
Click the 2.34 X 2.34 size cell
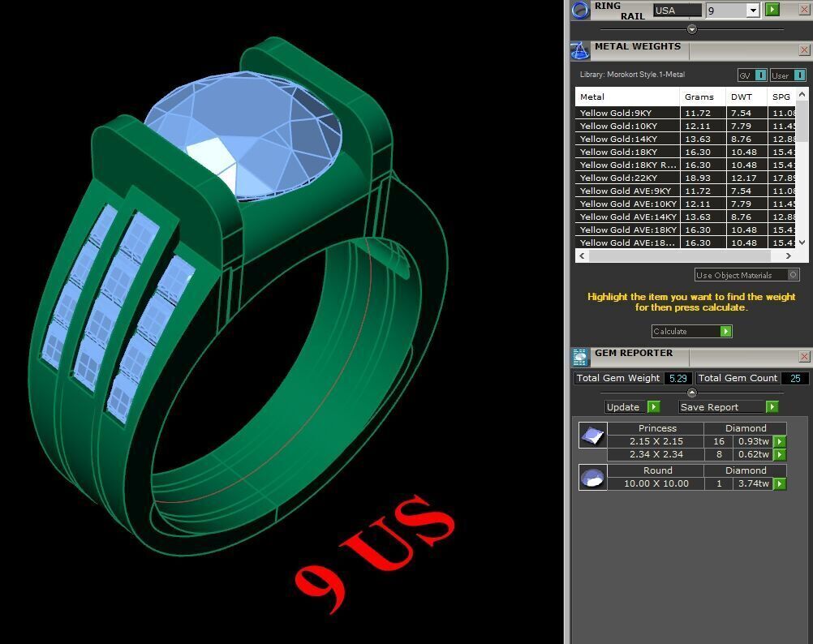[656, 454]
